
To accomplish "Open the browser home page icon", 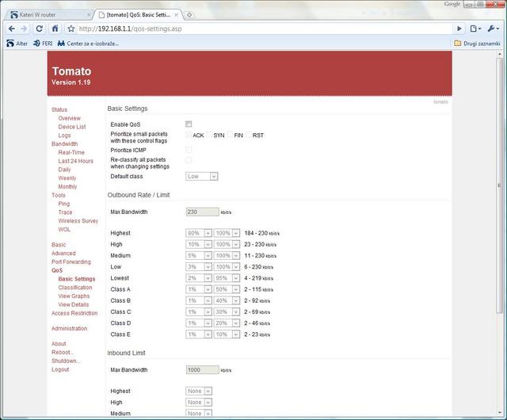I will coord(55,29).
